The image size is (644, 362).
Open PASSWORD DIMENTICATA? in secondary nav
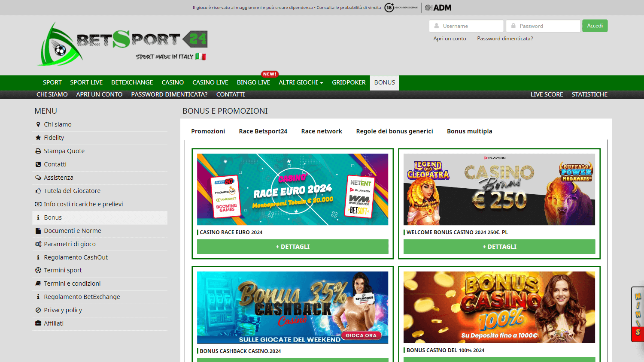pyautogui.click(x=169, y=94)
